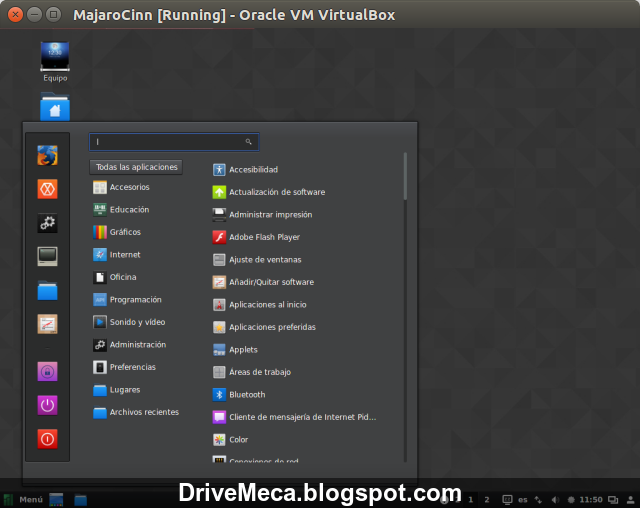
Task: Open the Home folder desktop icon
Action: pyautogui.click(x=55, y=107)
